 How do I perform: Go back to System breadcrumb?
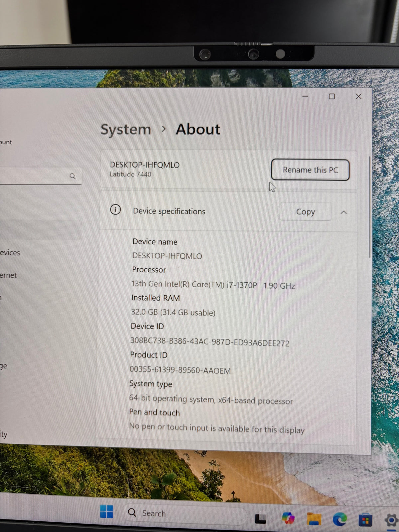tap(126, 129)
